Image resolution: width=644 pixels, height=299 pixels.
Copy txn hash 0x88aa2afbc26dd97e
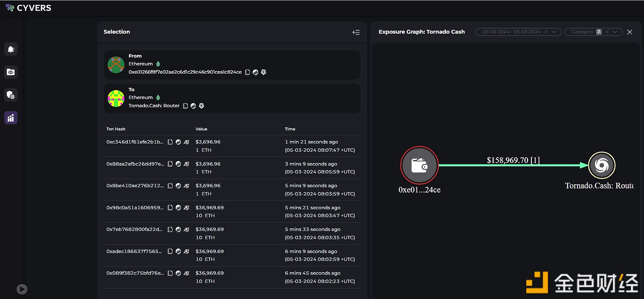coord(170,164)
